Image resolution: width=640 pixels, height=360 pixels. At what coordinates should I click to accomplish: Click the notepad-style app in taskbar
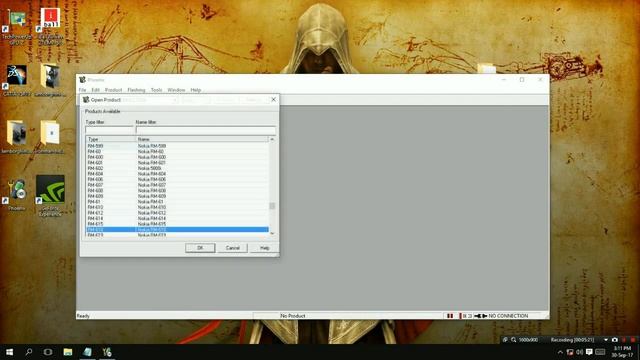87,352
